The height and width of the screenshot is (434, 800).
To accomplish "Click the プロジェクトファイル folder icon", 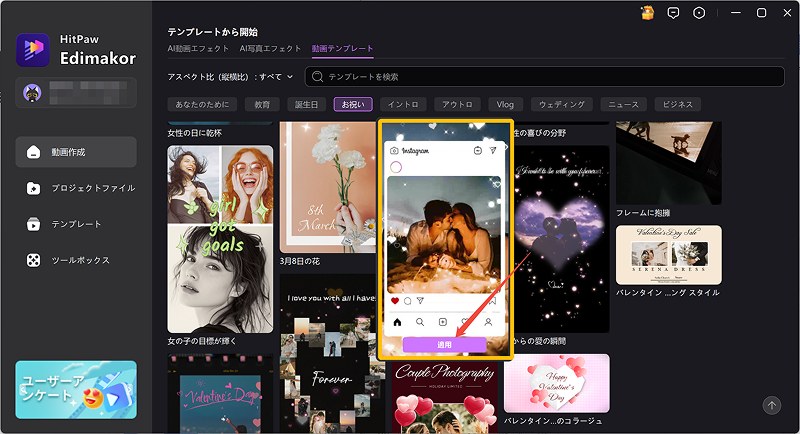I will [x=33, y=188].
